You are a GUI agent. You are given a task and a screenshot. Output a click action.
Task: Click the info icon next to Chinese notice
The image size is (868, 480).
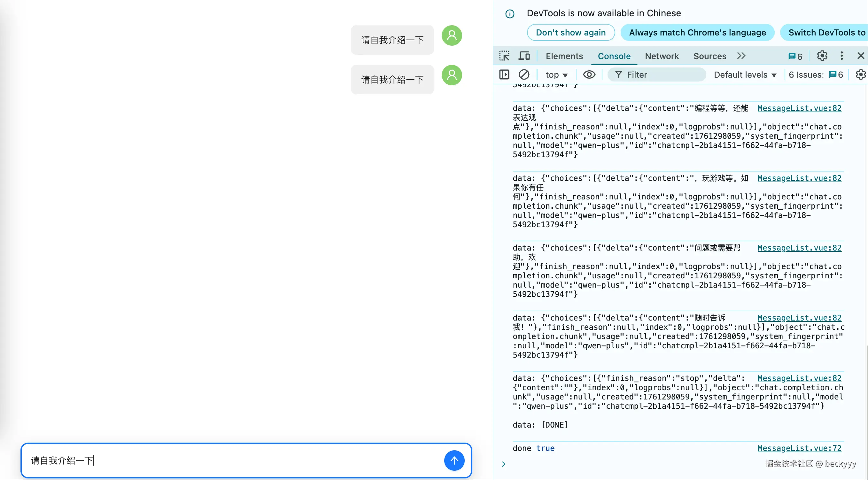point(509,13)
